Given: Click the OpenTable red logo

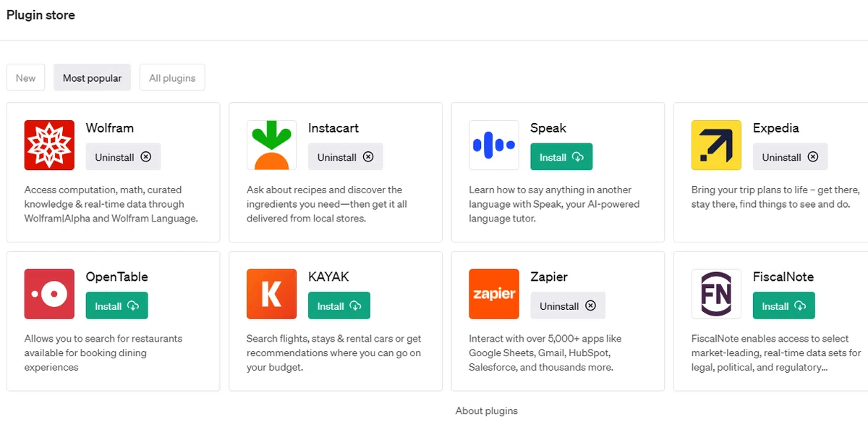Looking at the screenshot, I should pyautogui.click(x=49, y=294).
